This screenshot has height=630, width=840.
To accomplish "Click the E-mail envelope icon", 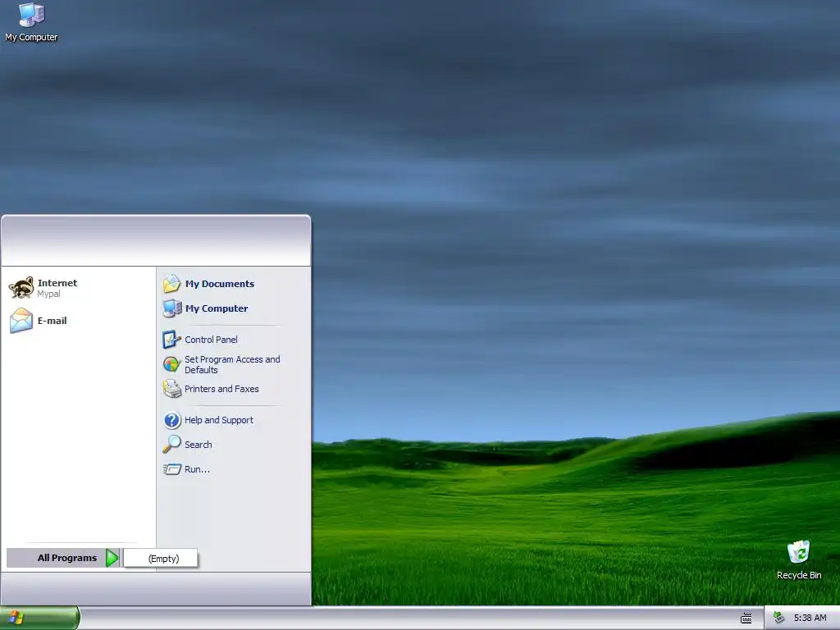I will coord(21,321).
